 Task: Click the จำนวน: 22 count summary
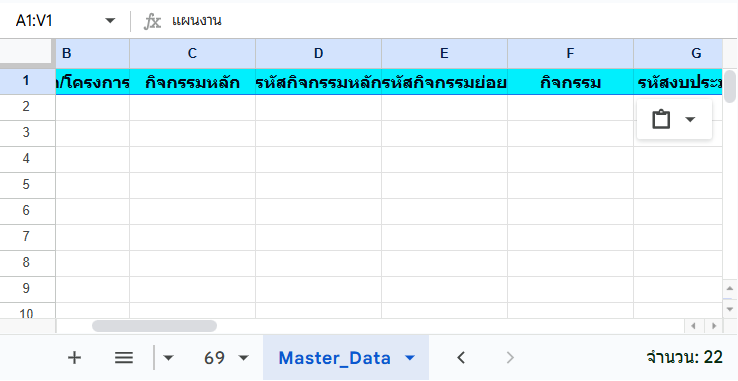[685, 357]
